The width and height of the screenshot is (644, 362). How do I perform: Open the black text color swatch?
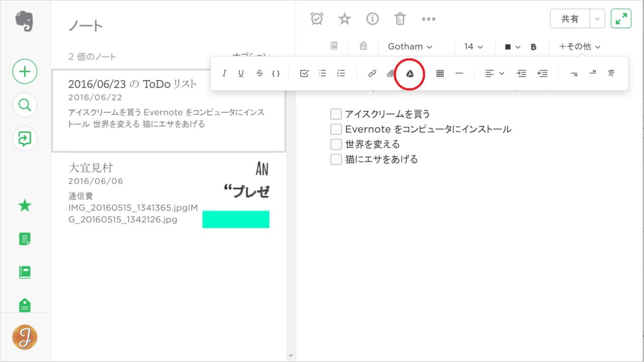click(x=512, y=47)
